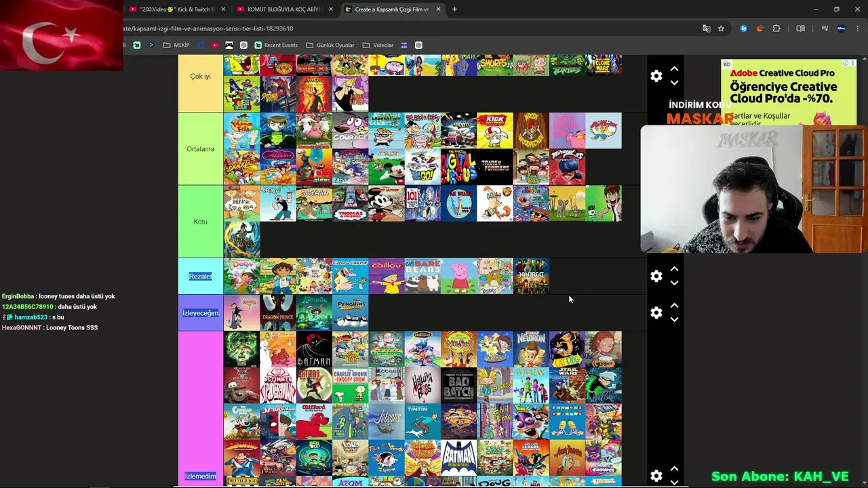868x488 pixels.
Task: Choose the Ninjago thumbnail
Action: coord(532,277)
